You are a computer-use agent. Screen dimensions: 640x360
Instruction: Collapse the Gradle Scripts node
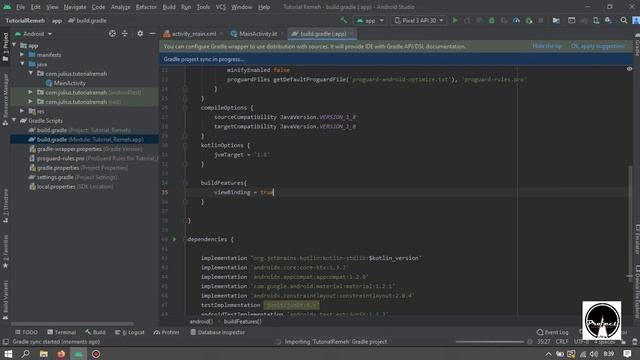(14, 120)
